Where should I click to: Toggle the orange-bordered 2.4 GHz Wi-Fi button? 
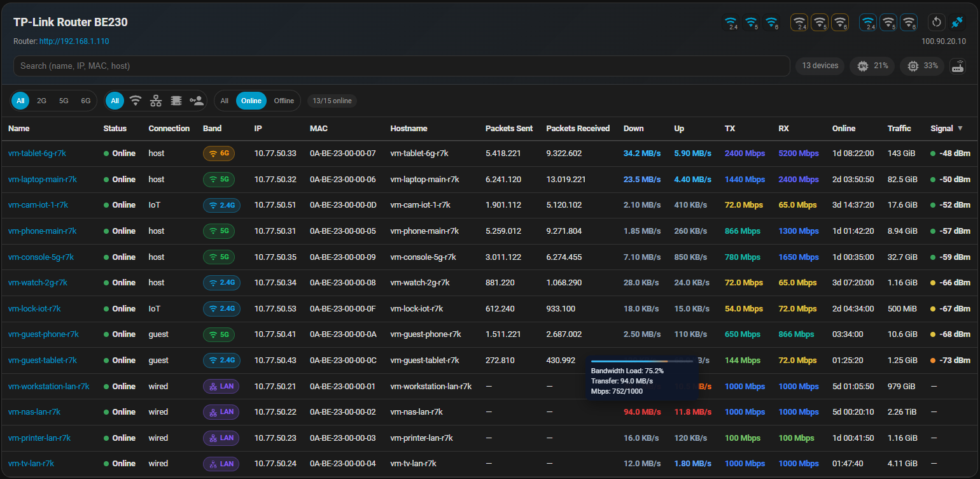point(799,23)
